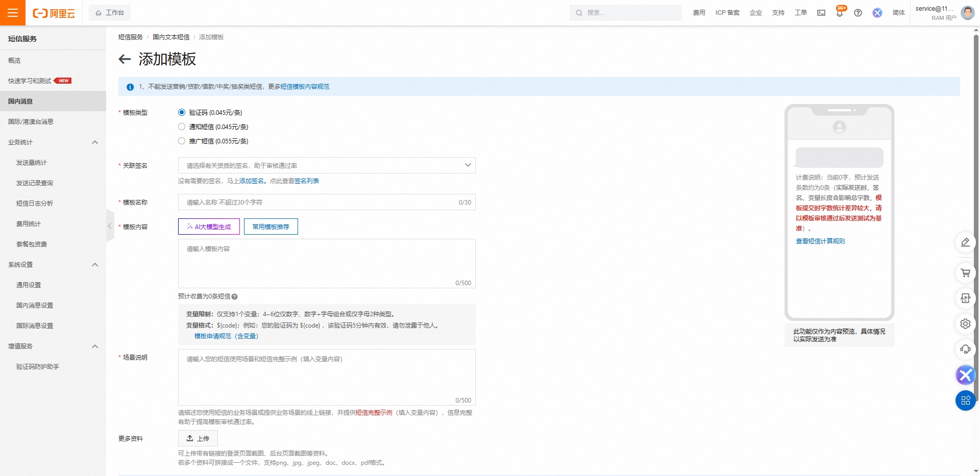The width and height of the screenshot is (980, 476).
Task: Open the APP download sidebar icon
Action: (965, 298)
